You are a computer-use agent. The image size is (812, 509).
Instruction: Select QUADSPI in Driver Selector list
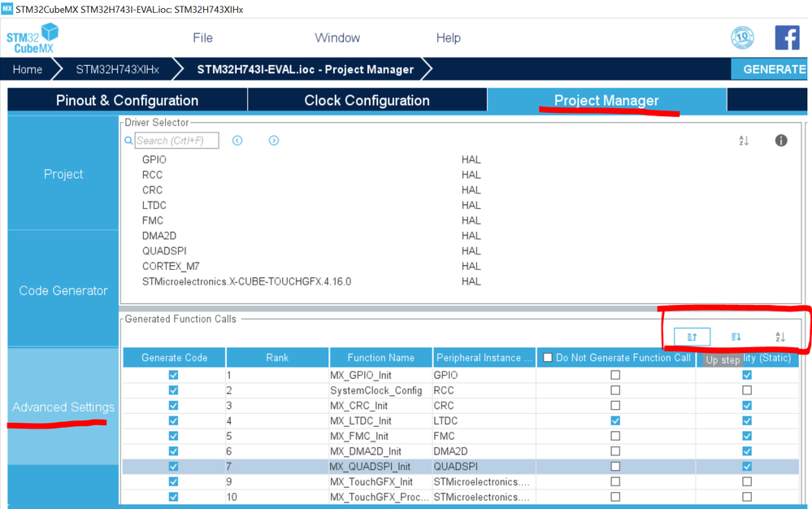(164, 251)
